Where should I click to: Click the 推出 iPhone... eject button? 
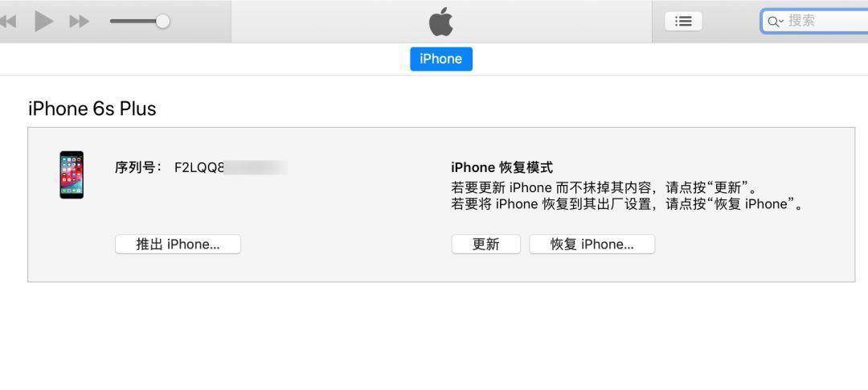coord(178,244)
